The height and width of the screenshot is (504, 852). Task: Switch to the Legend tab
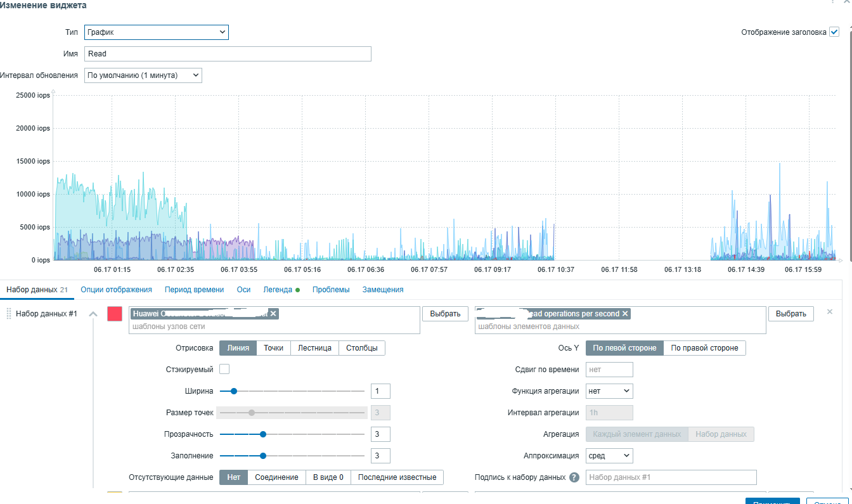(x=281, y=290)
